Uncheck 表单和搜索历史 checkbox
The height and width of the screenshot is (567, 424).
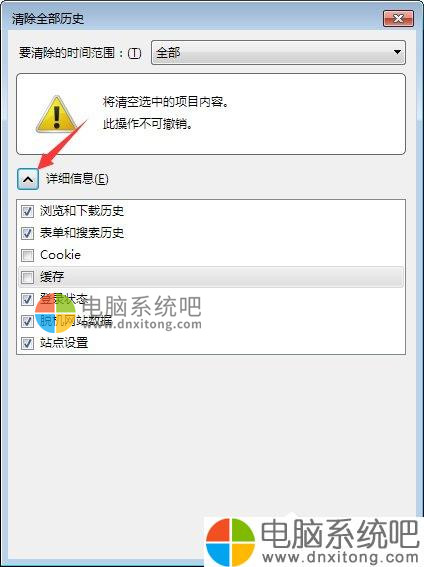(x=27, y=233)
